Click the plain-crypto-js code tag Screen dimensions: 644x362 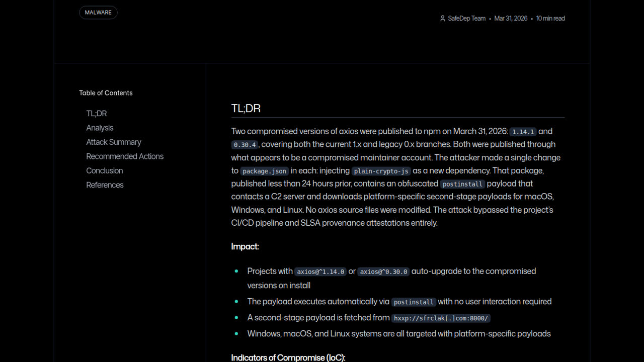[x=381, y=171]
